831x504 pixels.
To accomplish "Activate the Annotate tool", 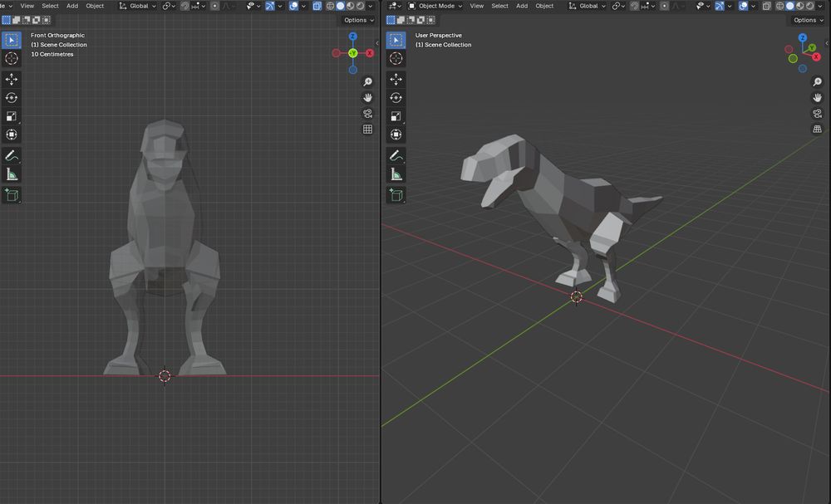I will pyautogui.click(x=12, y=155).
